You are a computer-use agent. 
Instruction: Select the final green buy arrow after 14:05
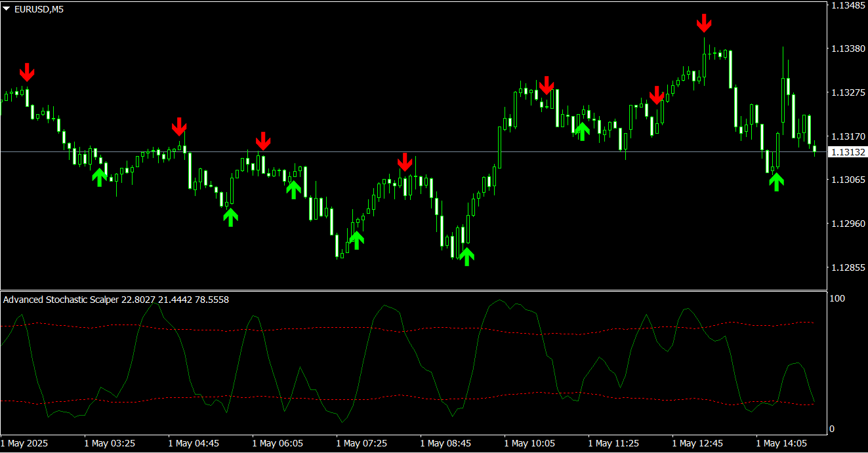click(777, 182)
